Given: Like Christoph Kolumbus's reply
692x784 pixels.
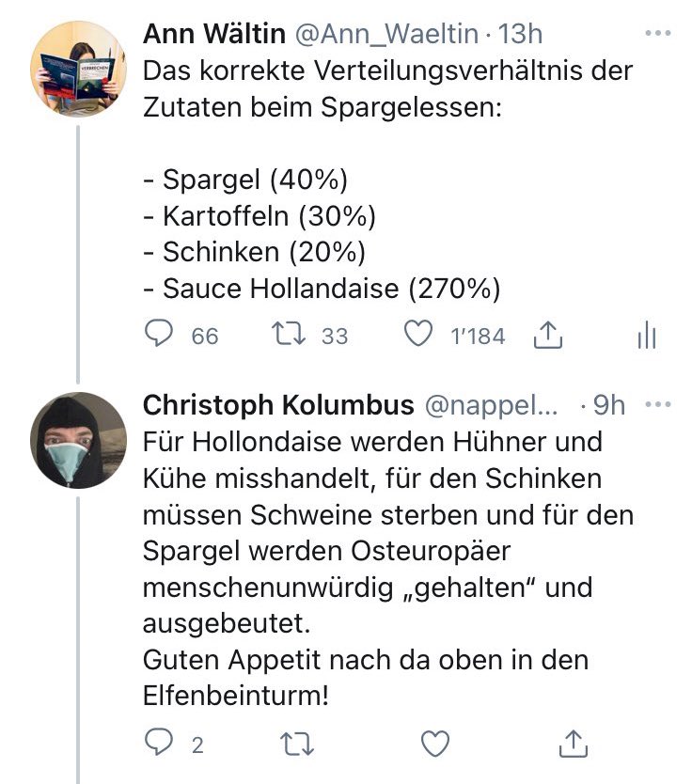Looking at the screenshot, I should (434, 745).
